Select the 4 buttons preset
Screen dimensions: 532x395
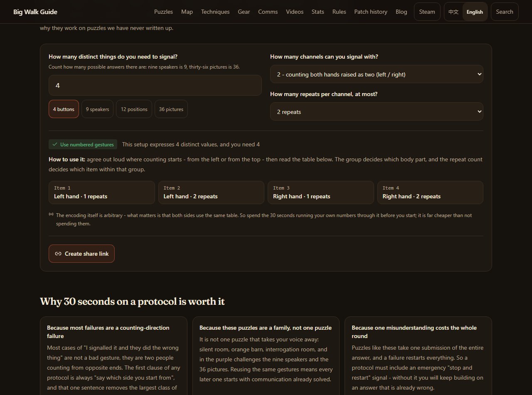tap(64, 109)
